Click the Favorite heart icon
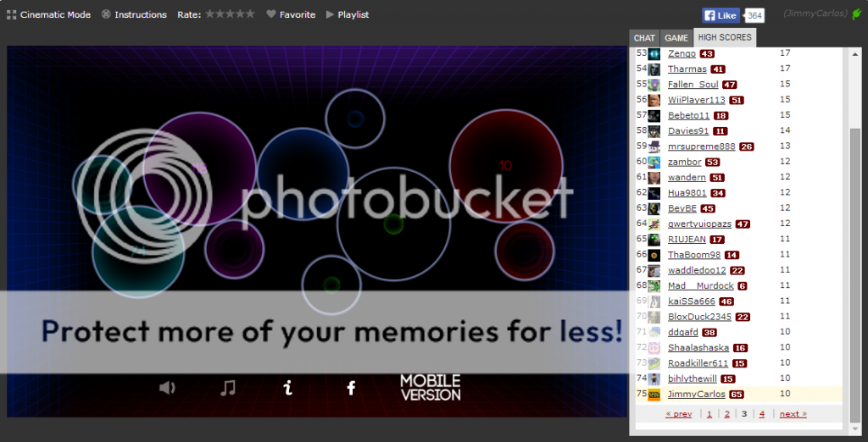Screen dimensions: 868x442 tap(270, 14)
